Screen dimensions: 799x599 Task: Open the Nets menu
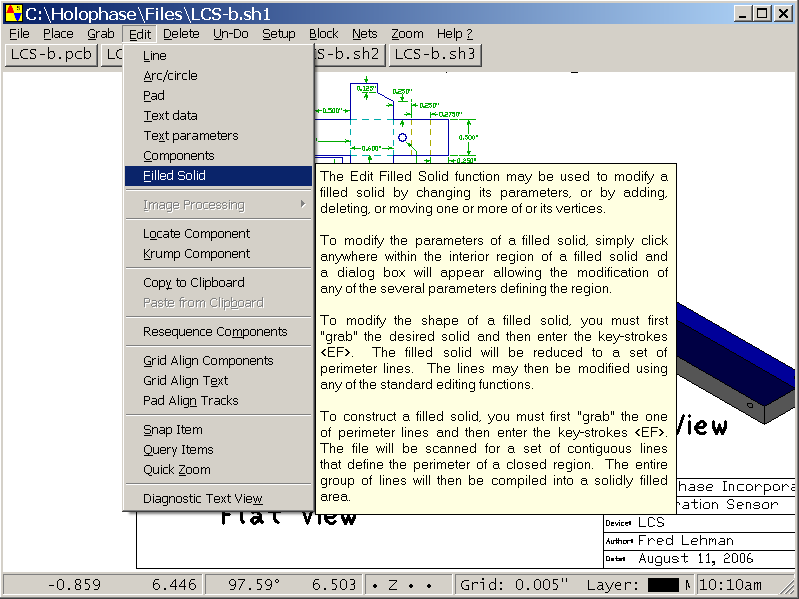pyautogui.click(x=364, y=34)
